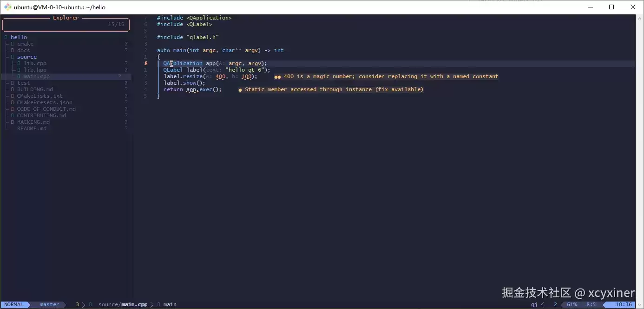The height and width of the screenshot is (309, 644).
Task: Click the NORMAL mode indicator
Action: (14, 304)
